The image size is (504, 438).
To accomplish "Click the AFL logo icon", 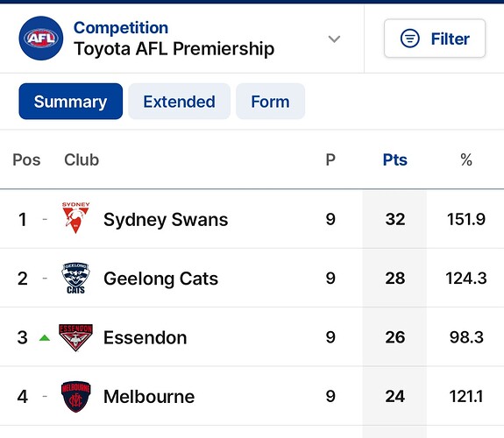I will [x=41, y=39].
